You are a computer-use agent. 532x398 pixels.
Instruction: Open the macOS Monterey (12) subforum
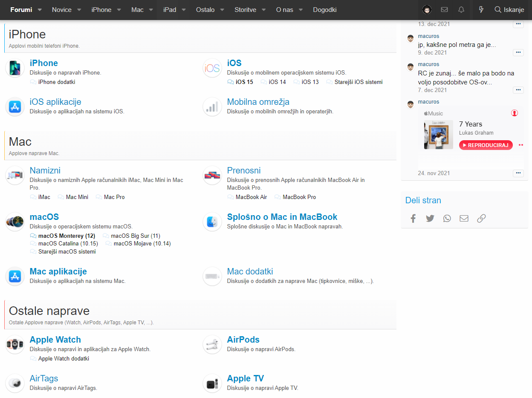(66, 236)
